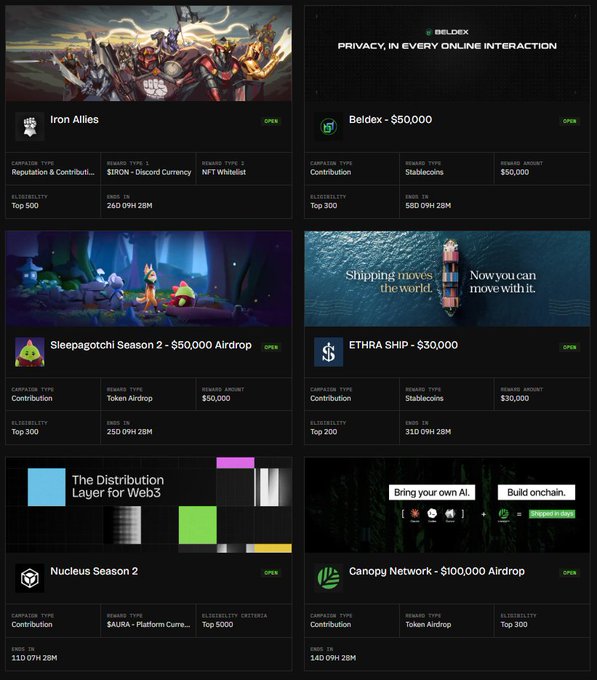
Task: Select '14D 09H 28M' countdown on Canopy Network
Action: tap(333, 658)
